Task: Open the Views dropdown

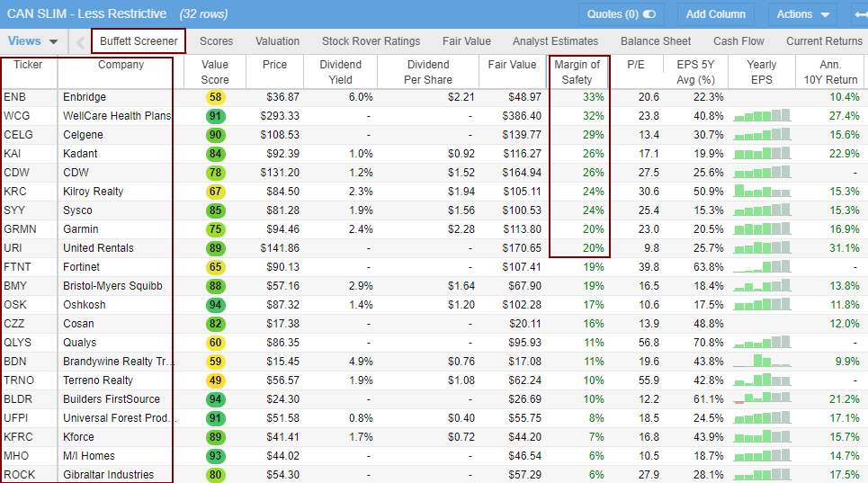Action: pos(32,41)
